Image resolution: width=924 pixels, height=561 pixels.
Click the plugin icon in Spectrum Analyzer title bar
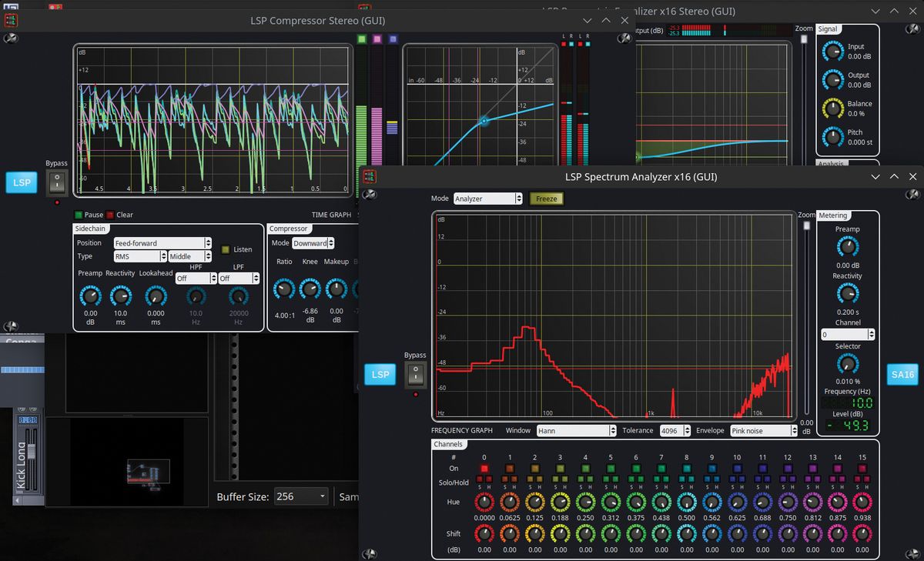coord(369,176)
